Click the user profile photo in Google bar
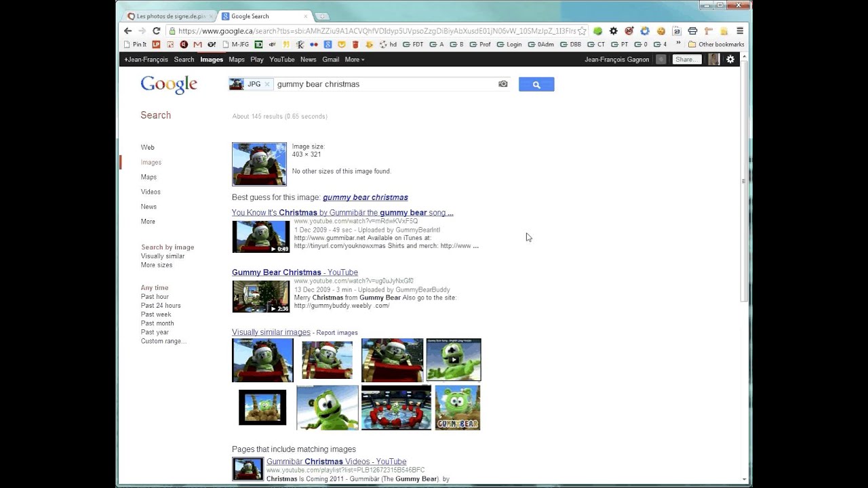 point(713,60)
